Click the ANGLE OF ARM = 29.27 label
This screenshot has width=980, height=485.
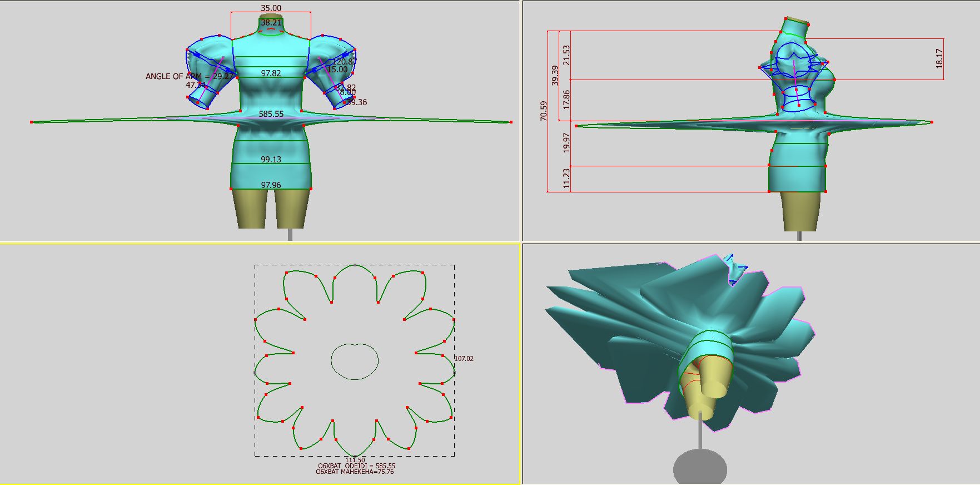click(x=190, y=76)
